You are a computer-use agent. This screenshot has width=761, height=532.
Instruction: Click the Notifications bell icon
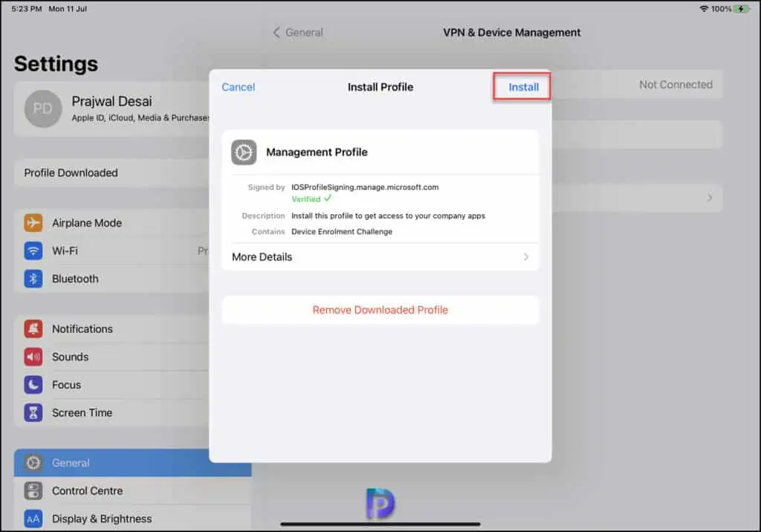click(33, 328)
